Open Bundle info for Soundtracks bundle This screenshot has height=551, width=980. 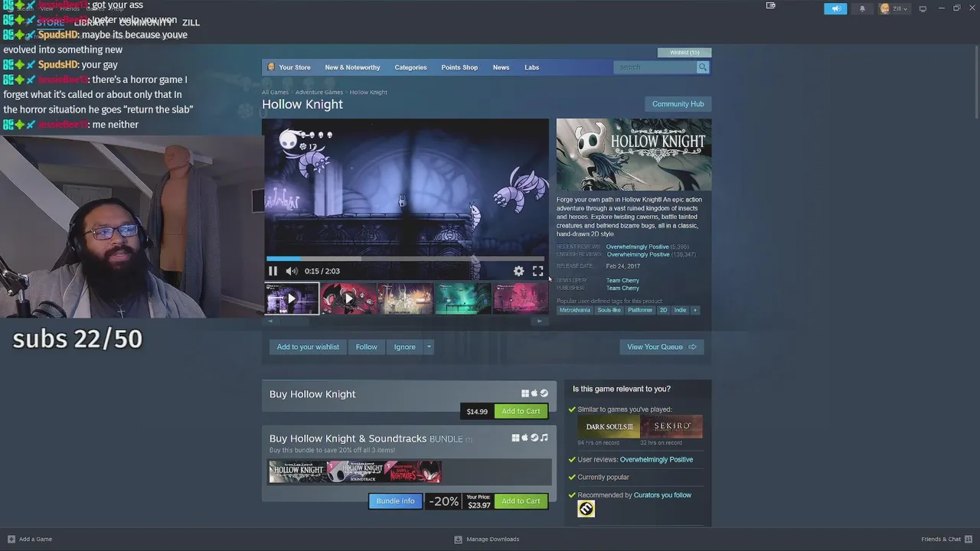click(395, 501)
